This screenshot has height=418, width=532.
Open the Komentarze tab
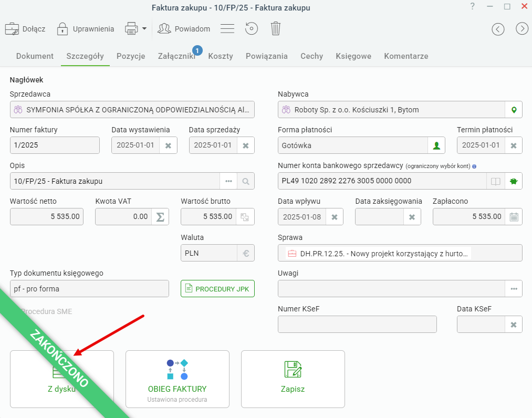pyautogui.click(x=406, y=56)
